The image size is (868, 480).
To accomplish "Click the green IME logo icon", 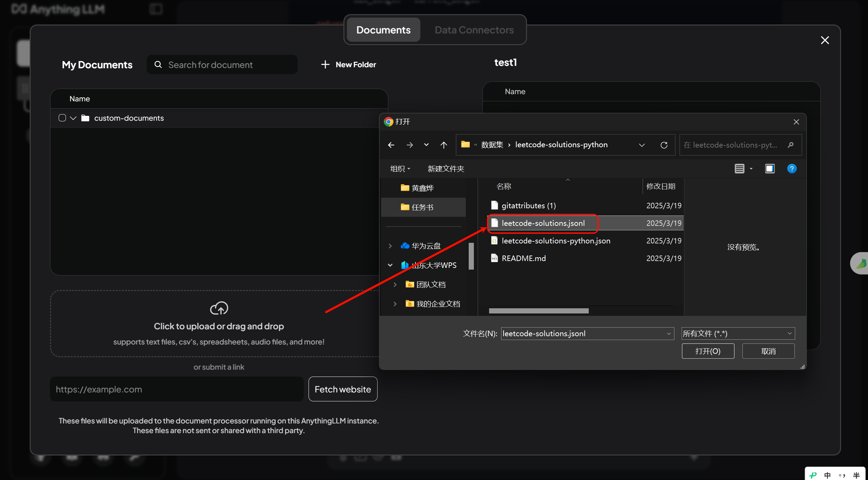I will tap(813, 475).
